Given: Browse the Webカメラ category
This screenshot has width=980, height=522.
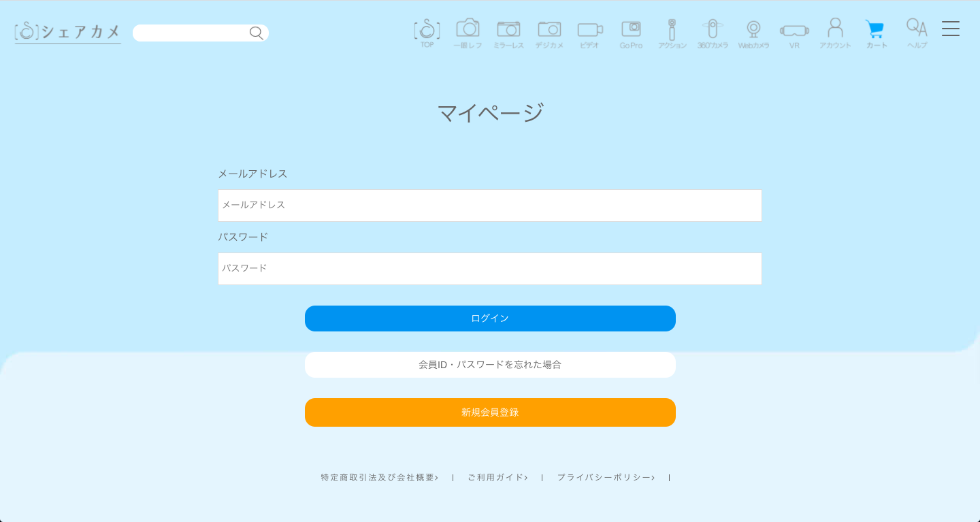Looking at the screenshot, I should 753,33.
